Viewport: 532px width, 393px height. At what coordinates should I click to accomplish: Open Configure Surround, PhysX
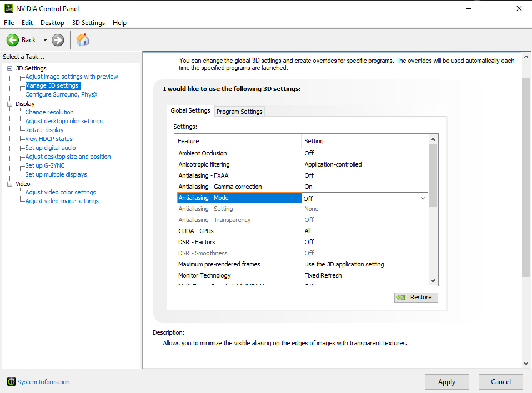(x=62, y=94)
